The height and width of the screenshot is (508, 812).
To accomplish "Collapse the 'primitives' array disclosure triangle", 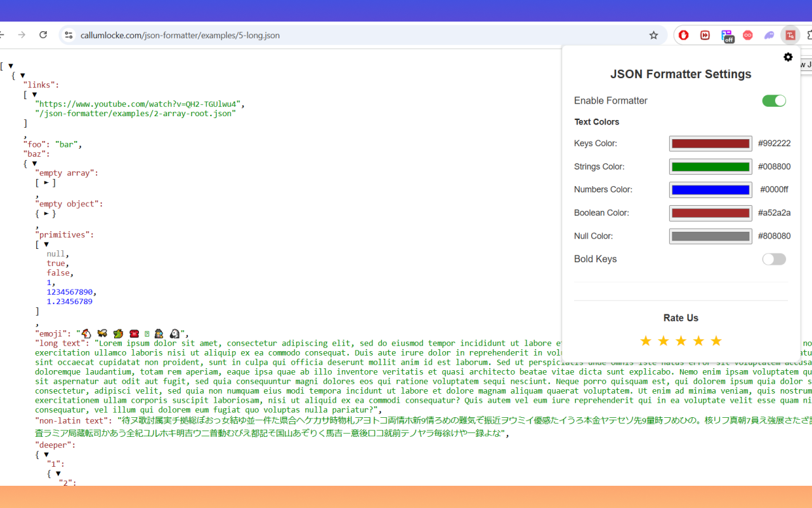I will coord(45,244).
